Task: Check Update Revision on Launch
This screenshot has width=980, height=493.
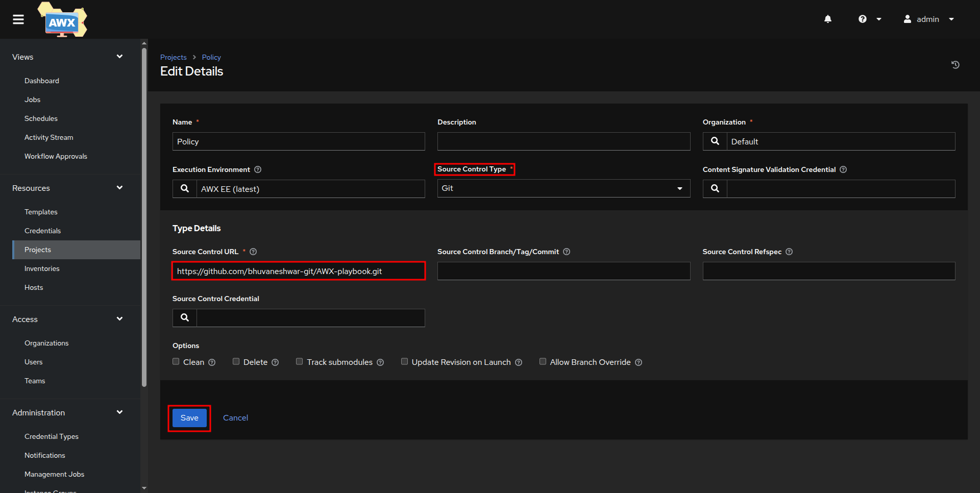Action: pyautogui.click(x=404, y=362)
